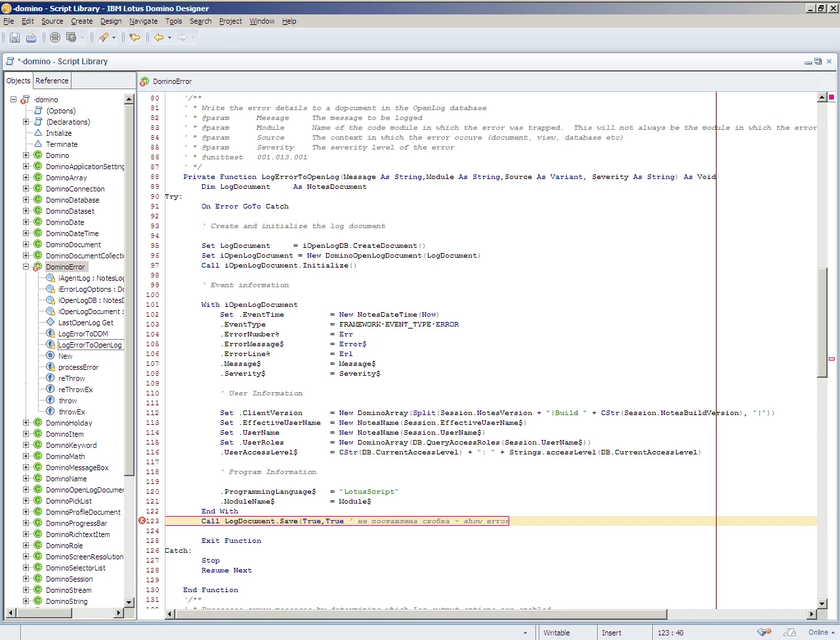Click the editor's vertical scrollbar down arrow

822,603
